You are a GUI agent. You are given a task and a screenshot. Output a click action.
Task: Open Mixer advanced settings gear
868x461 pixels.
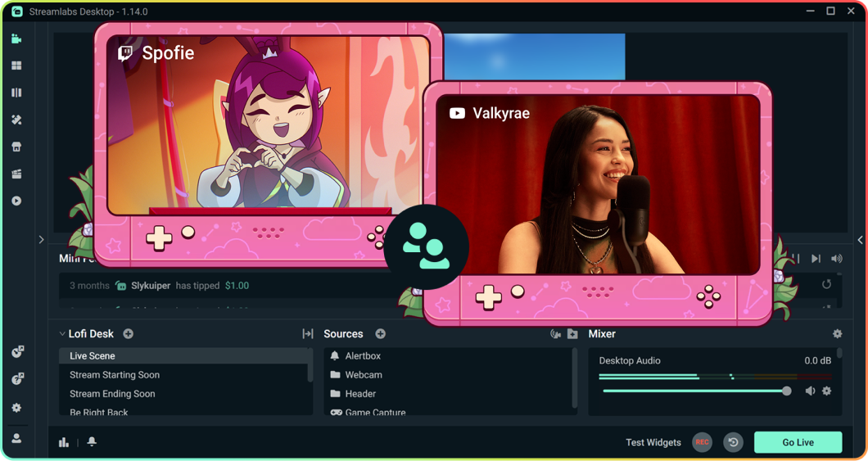(x=837, y=334)
